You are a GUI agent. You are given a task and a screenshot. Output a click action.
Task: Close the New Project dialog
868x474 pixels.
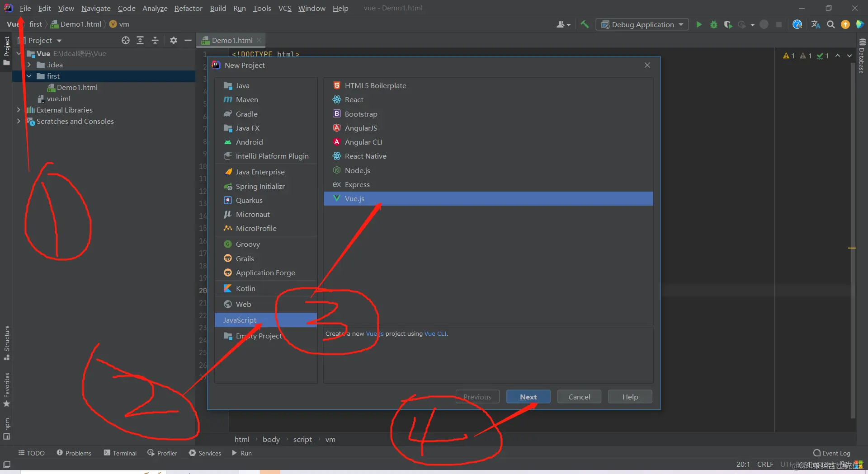[x=647, y=65]
